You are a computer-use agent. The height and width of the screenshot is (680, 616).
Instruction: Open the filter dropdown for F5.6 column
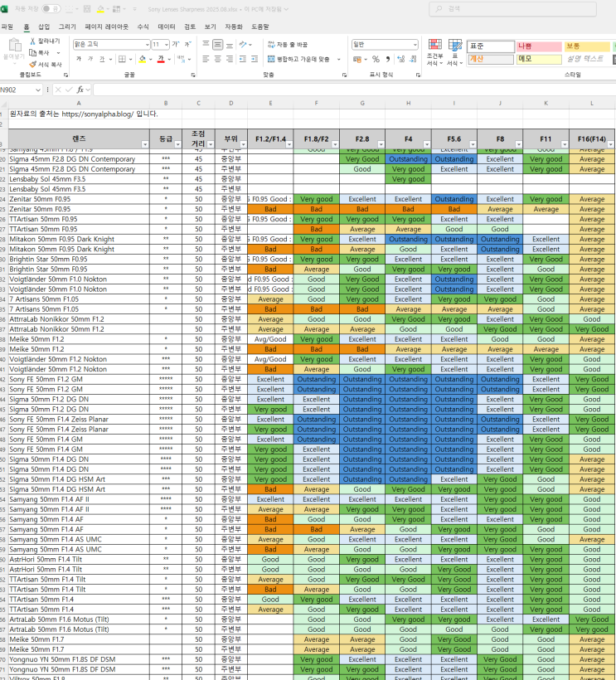473,144
